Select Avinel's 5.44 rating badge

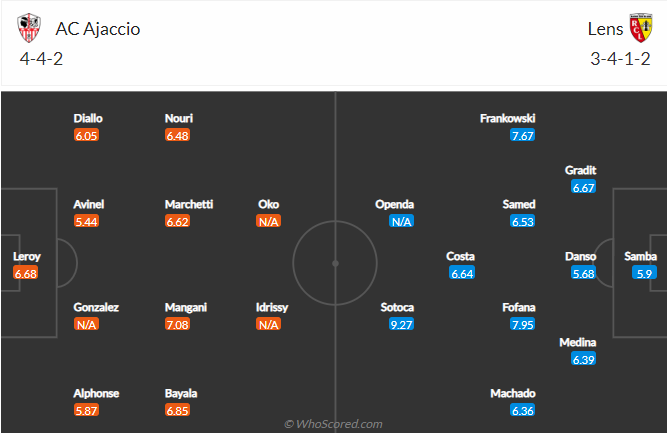tap(86, 222)
